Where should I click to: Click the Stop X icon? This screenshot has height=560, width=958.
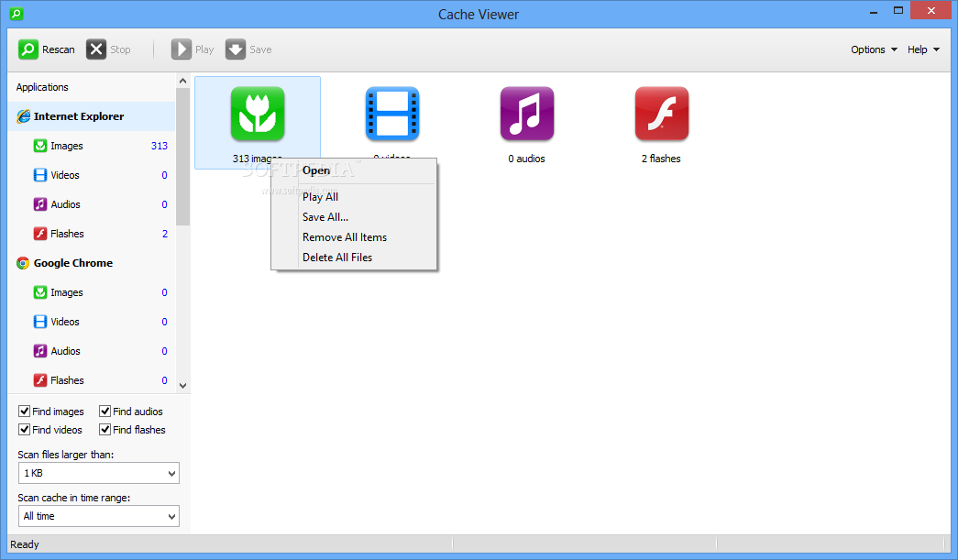(x=96, y=49)
